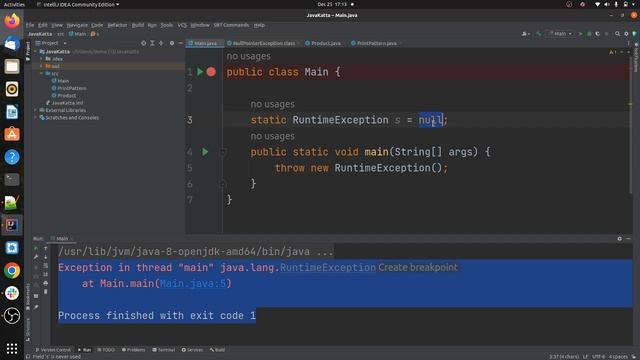Image resolution: width=640 pixels, height=360 pixels.
Task: Open Version Control tool window
Action: (53, 350)
